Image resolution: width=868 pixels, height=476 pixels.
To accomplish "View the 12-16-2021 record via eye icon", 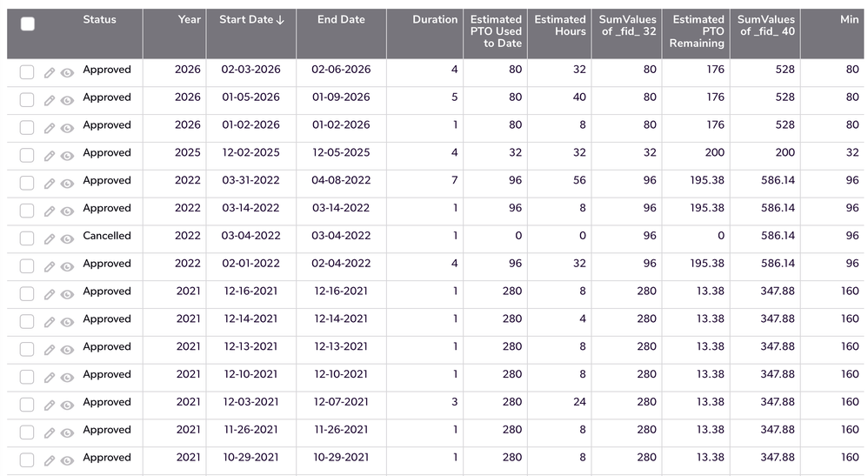I will 67,294.
